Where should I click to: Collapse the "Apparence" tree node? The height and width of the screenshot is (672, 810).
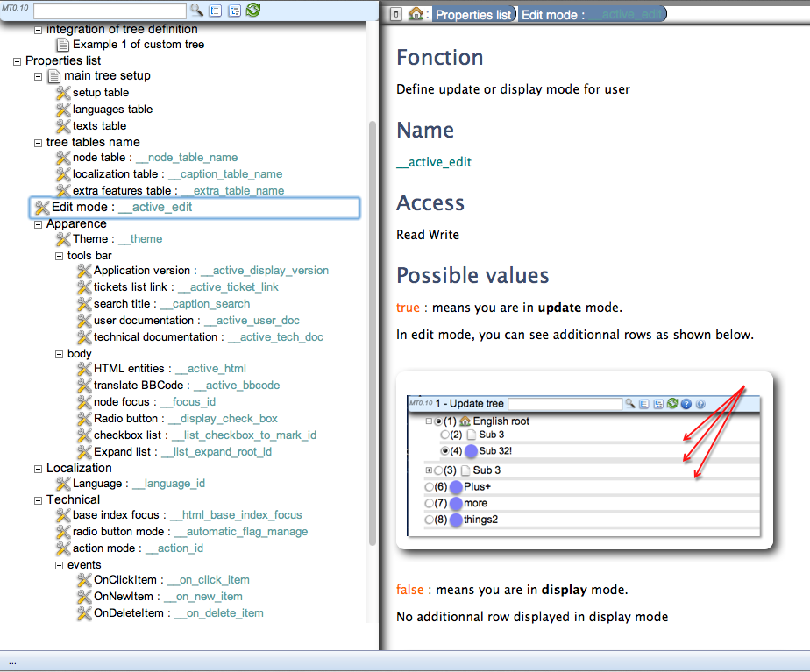38,223
